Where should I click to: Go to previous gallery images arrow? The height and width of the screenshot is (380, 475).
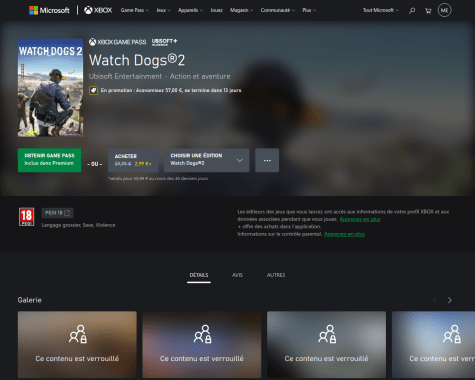pos(435,300)
